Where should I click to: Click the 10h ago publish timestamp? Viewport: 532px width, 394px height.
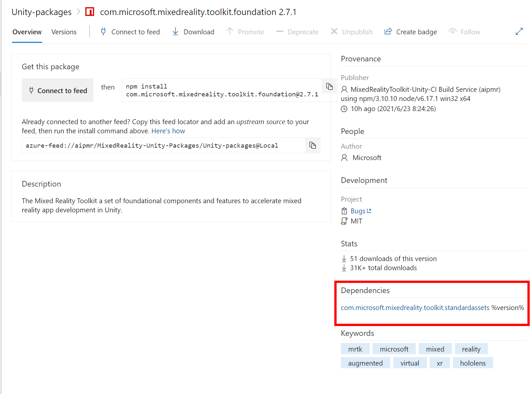tap(393, 109)
